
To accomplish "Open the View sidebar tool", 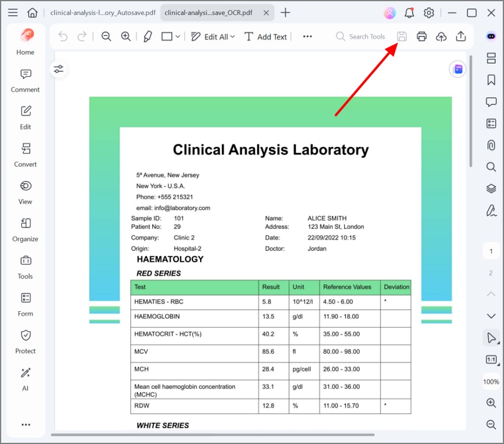I will click(25, 193).
